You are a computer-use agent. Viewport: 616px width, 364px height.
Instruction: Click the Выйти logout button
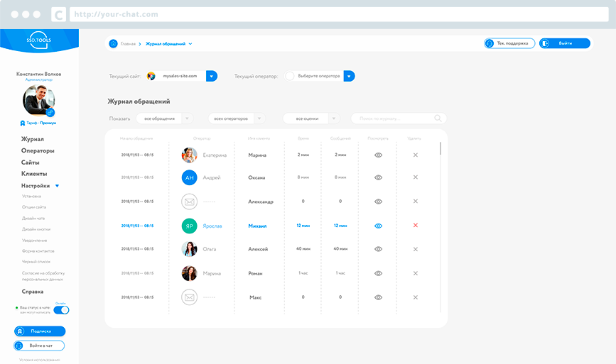(565, 43)
